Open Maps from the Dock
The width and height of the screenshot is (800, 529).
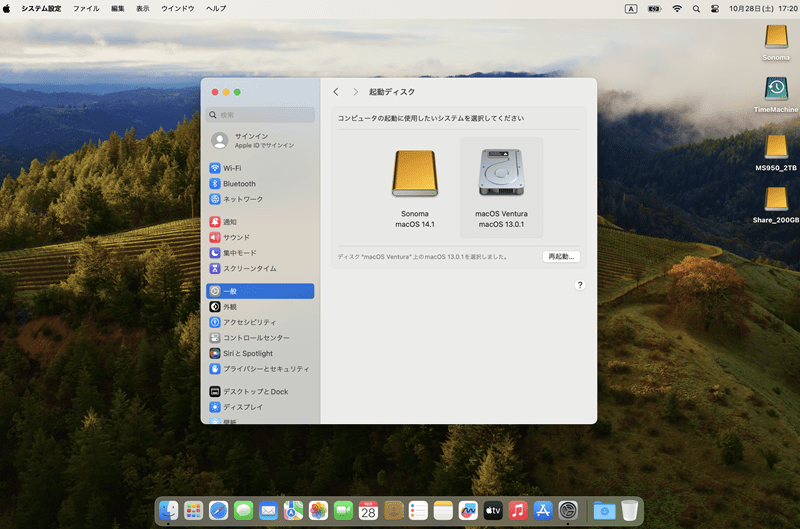pyautogui.click(x=293, y=510)
